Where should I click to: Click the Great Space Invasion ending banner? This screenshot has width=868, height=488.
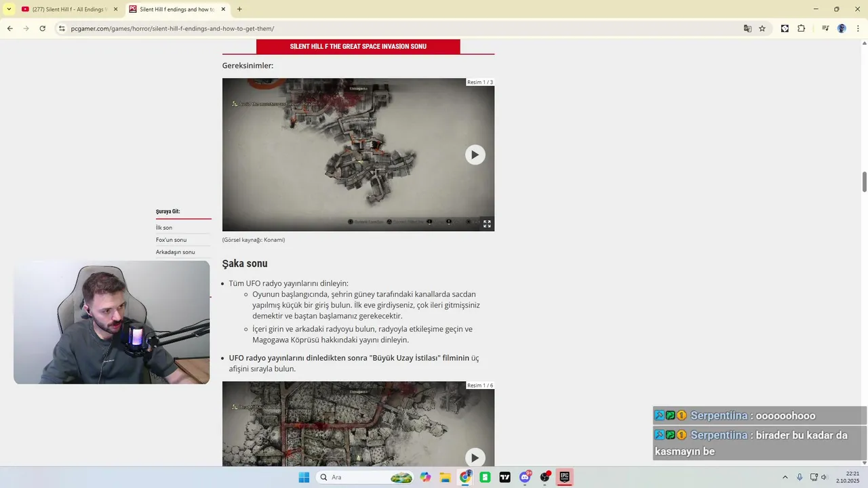tap(358, 46)
